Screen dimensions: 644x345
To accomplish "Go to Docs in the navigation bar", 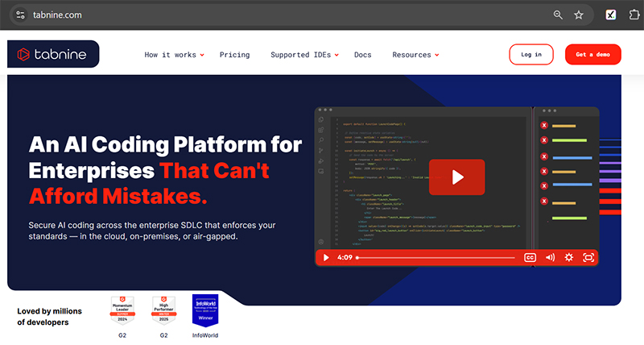I will coord(362,55).
